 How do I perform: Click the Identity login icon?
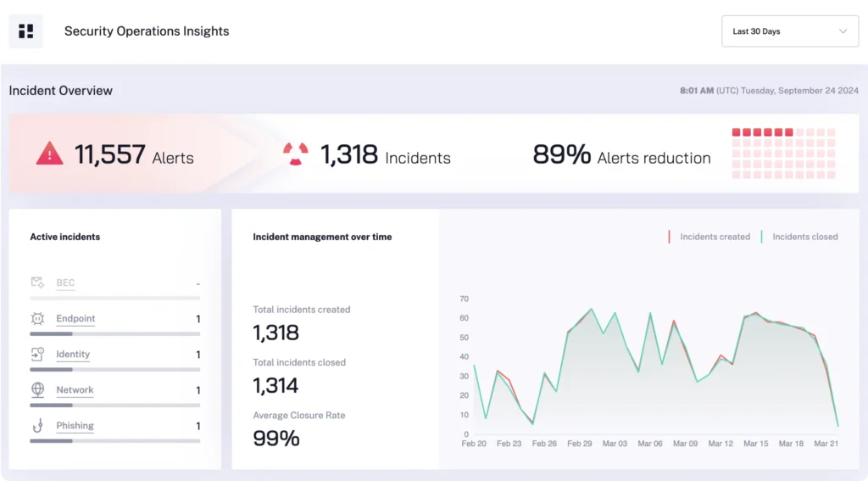click(38, 355)
